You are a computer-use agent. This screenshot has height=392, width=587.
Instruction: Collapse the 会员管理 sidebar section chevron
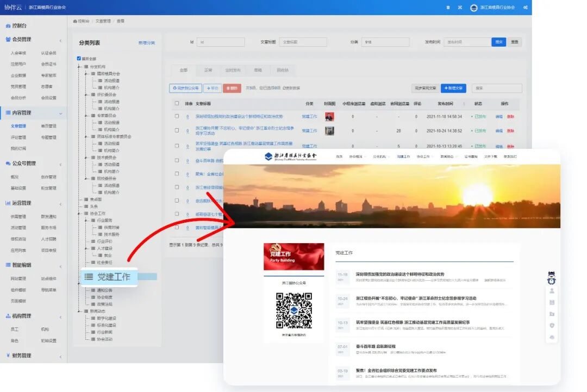61,40
